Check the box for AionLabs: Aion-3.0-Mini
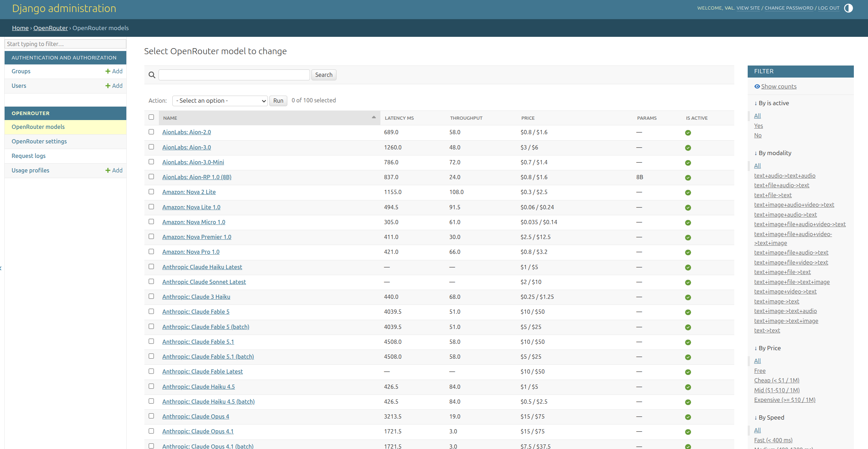The width and height of the screenshot is (868, 449). coord(151,162)
